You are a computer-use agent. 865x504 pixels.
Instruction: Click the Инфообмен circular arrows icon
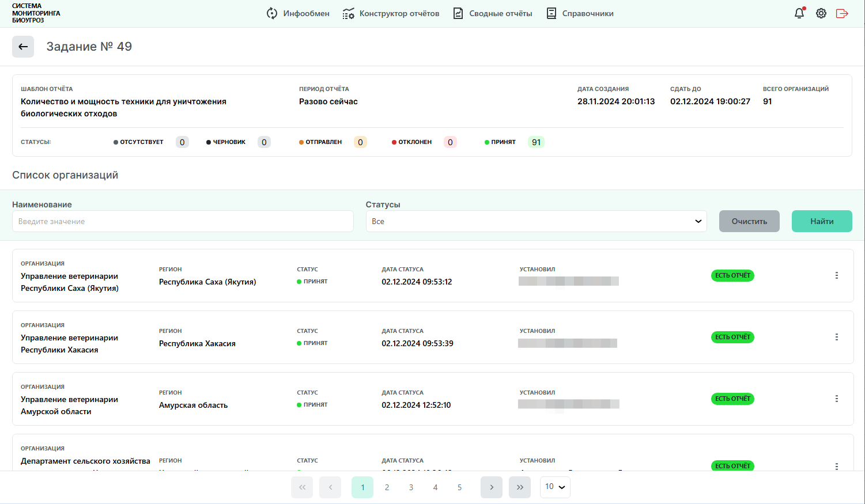click(x=272, y=13)
